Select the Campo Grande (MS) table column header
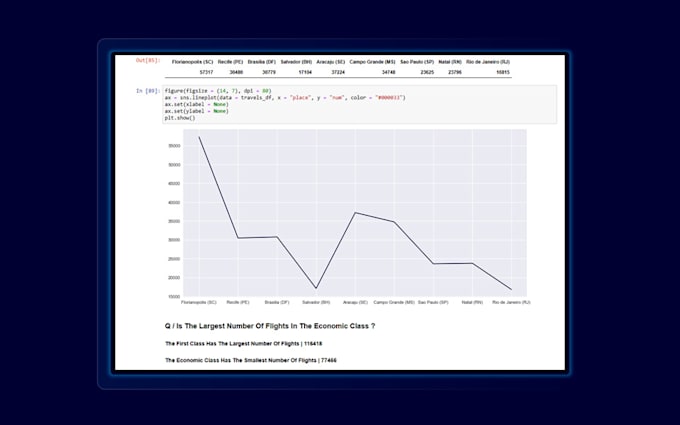The width and height of the screenshot is (680, 425). 373,62
